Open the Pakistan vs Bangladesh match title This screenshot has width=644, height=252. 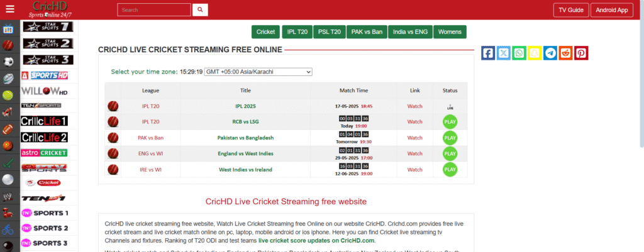(246, 138)
